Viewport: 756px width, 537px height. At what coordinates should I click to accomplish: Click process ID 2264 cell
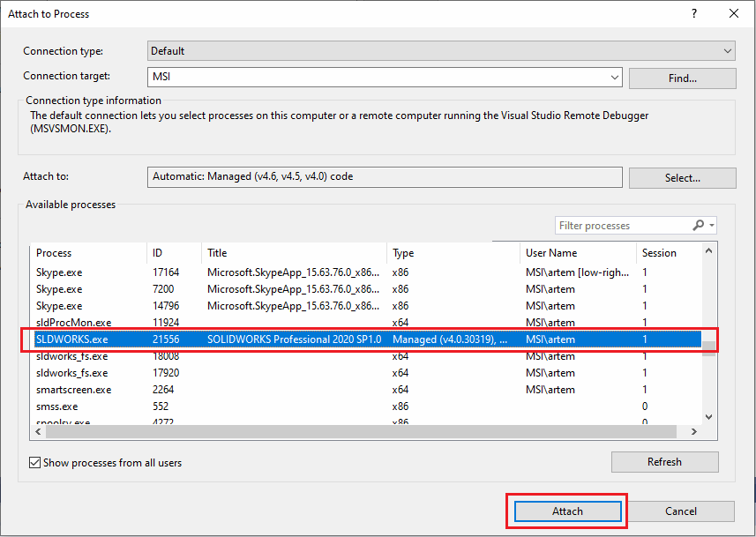pyautogui.click(x=163, y=390)
